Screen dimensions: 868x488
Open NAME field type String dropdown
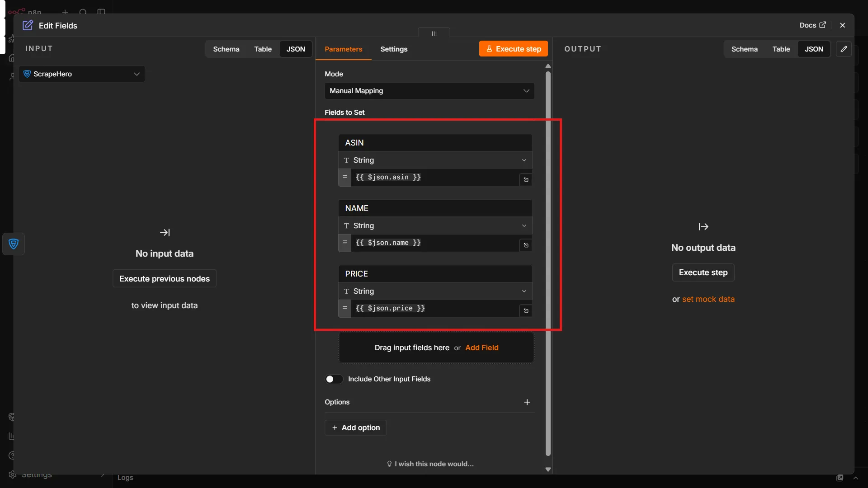435,226
